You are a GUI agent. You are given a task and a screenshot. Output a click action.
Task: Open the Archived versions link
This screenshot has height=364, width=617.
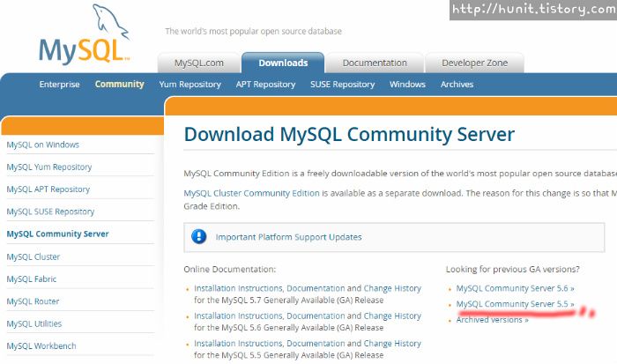point(492,320)
